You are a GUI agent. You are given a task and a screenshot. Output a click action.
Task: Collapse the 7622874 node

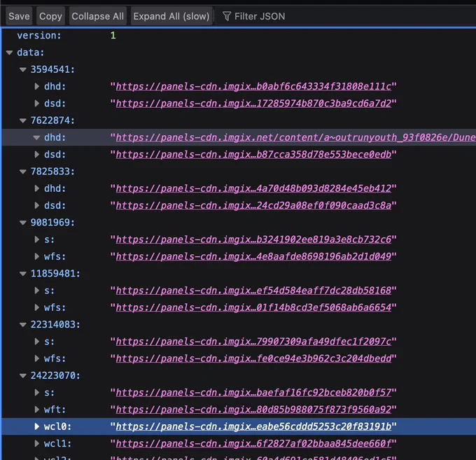[x=23, y=121]
